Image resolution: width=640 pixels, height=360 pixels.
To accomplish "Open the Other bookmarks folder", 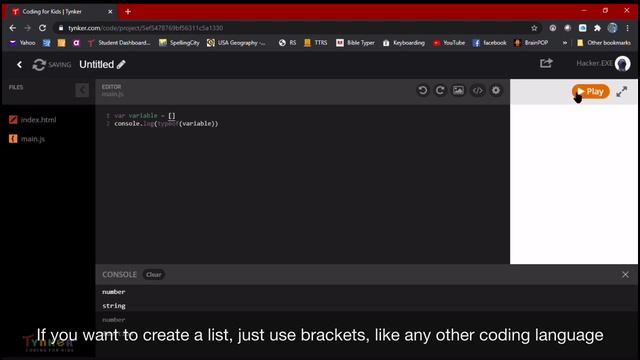I will [x=604, y=42].
